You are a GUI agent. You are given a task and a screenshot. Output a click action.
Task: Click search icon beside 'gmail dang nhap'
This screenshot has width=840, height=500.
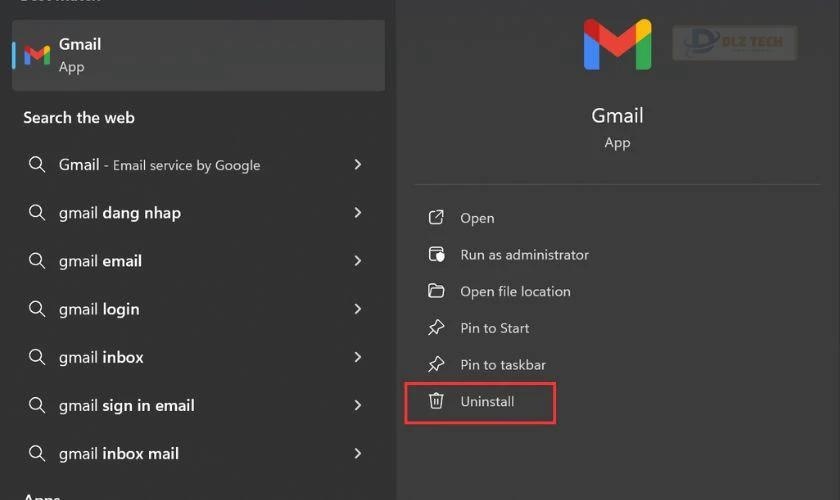point(36,212)
